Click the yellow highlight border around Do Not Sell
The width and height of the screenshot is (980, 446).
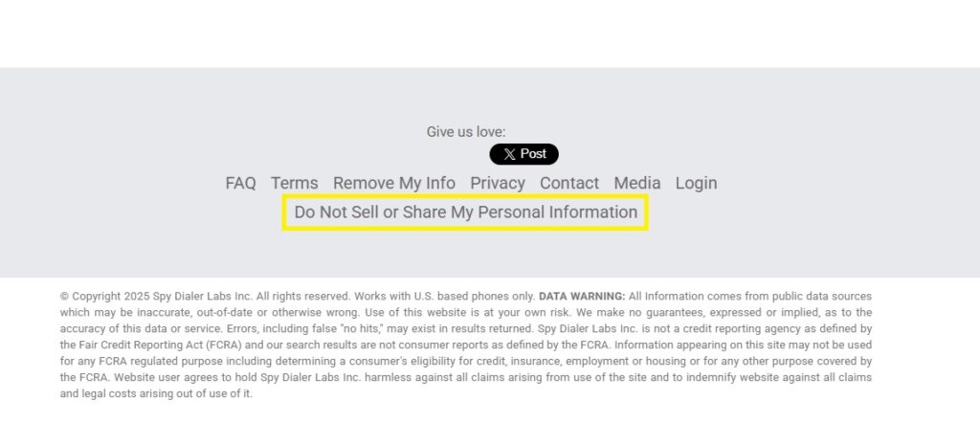[x=465, y=196]
